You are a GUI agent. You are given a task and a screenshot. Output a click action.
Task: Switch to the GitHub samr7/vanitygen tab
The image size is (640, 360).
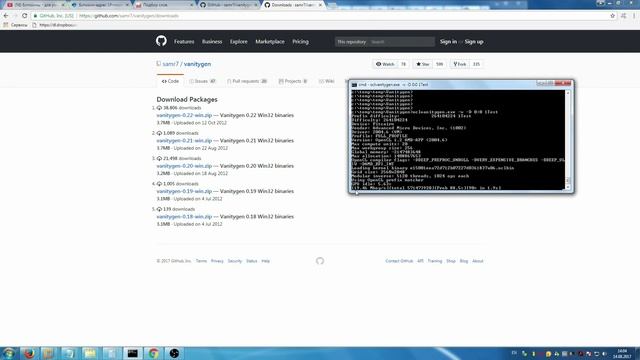click(228, 5)
